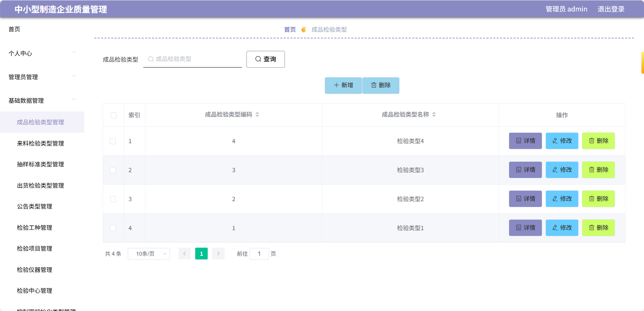Collapse the 基础数据管理 menu chevron
The image size is (644, 311).
(x=74, y=99)
